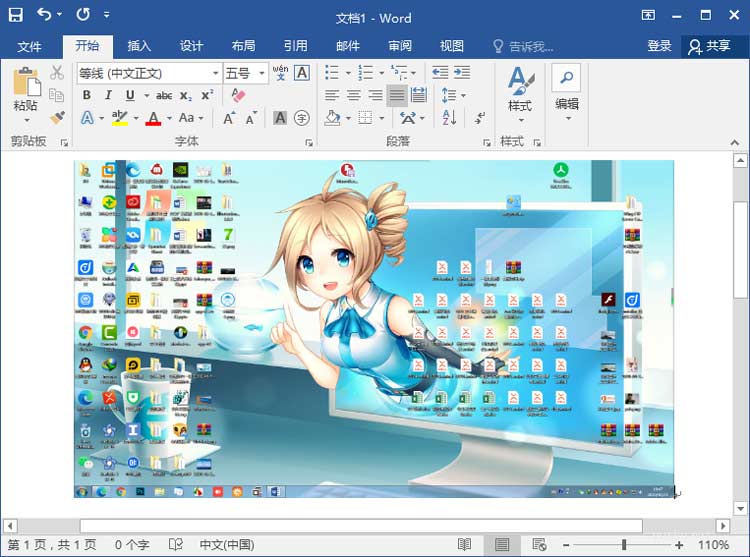This screenshot has height=557, width=750.
Task: Click the zoom slider in the status bar
Action: (x=624, y=545)
